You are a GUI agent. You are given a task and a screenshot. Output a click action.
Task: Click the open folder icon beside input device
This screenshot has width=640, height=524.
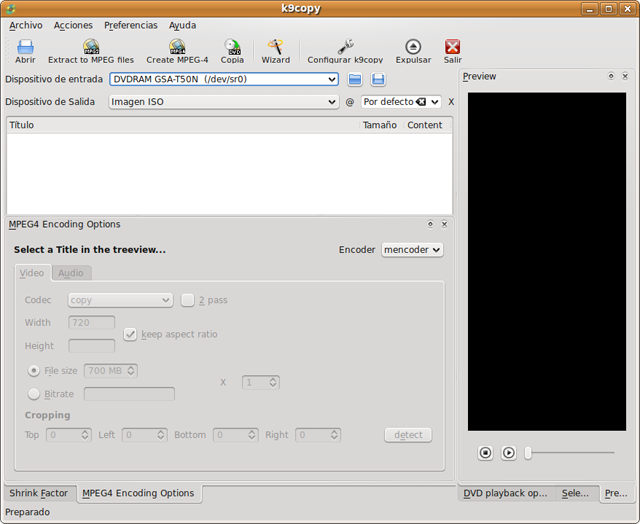click(x=355, y=79)
